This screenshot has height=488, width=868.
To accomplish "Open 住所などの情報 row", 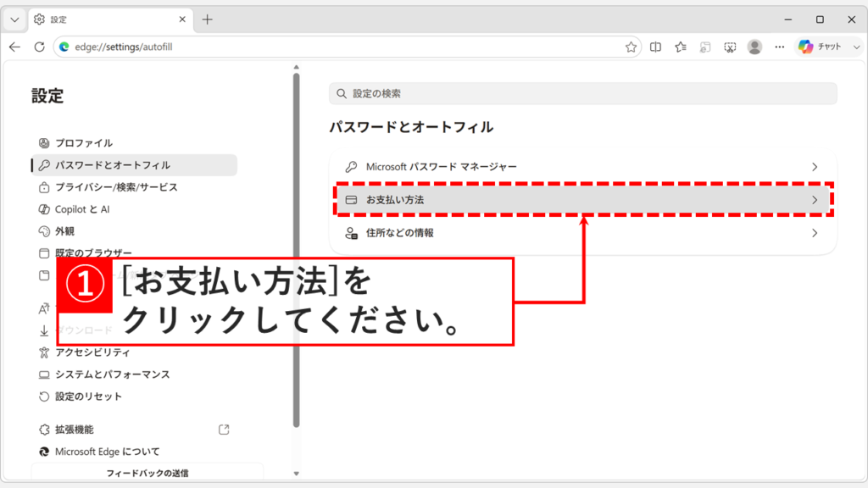I will click(x=583, y=233).
